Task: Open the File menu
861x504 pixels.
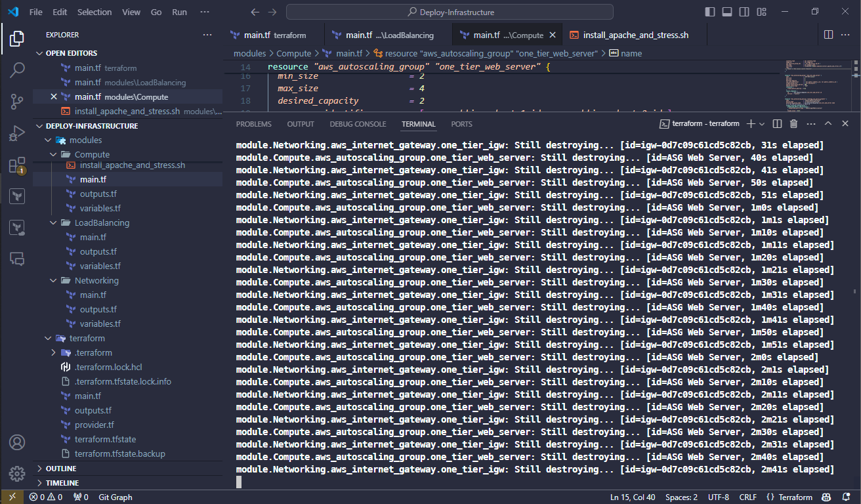Action: (36, 12)
